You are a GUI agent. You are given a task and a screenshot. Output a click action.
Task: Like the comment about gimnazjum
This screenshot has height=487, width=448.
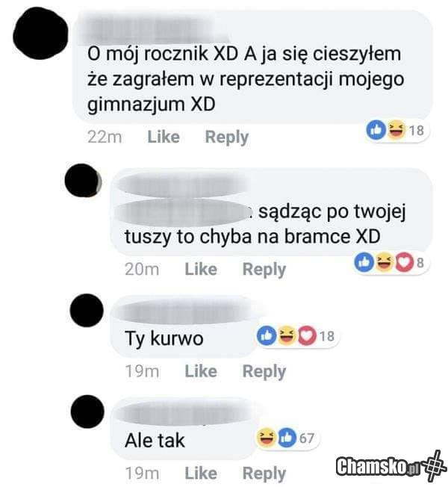[x=164, y=137]
